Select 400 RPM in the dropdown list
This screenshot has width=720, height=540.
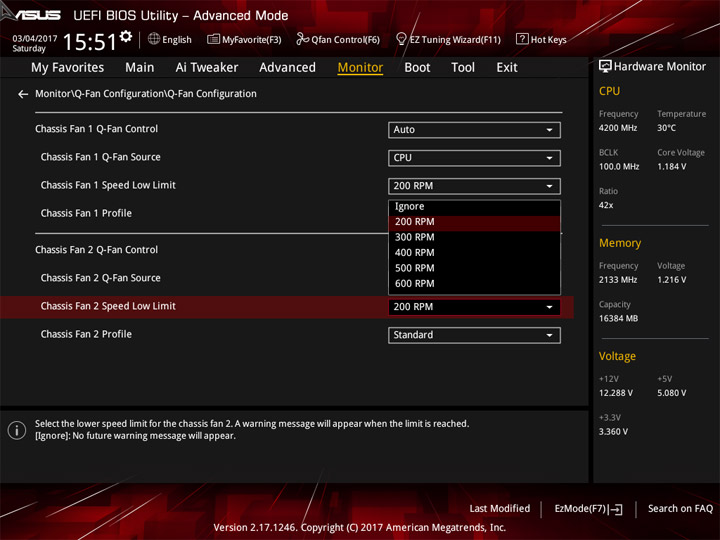pos(474,253)
